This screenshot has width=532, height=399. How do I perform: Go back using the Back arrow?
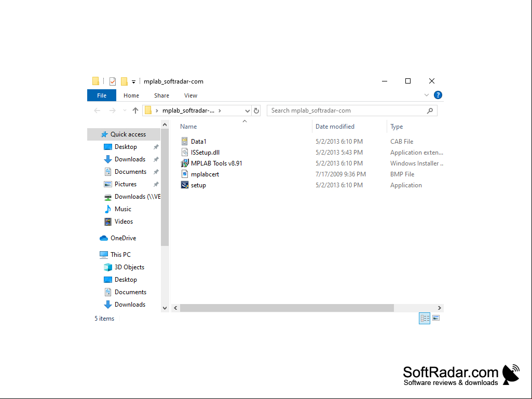(x=97, y=111)
